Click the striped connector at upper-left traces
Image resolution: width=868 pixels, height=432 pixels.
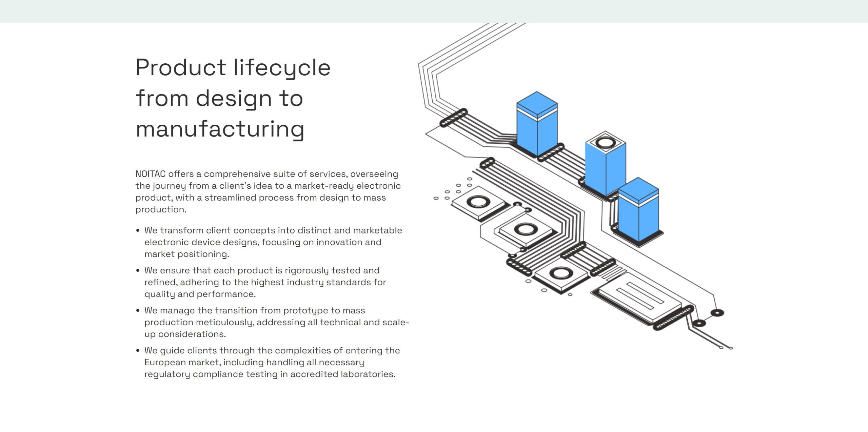453,118
